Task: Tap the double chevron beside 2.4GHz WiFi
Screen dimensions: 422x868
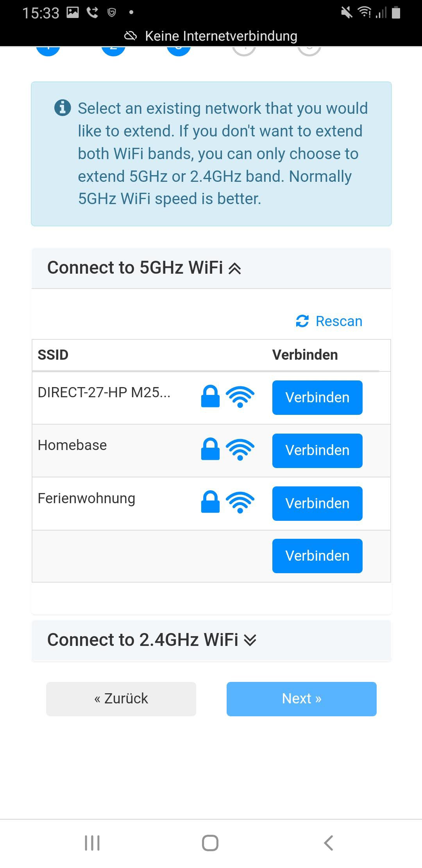Action: (x=250, y=640)
